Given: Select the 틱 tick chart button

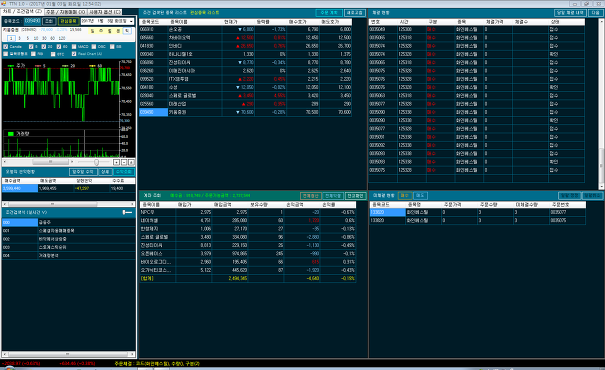Looking at the screenshot, I should point(127,30).
